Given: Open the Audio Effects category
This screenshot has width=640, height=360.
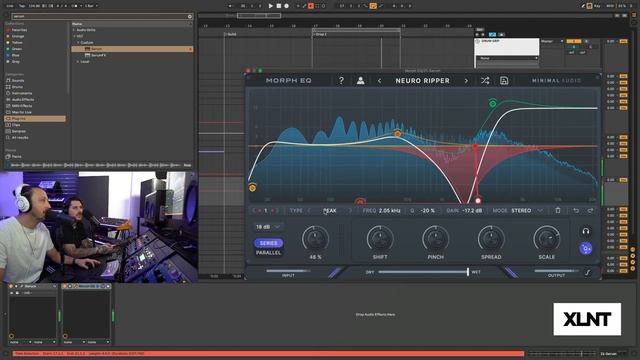Looking at the screenshot, I should (22, 100).
